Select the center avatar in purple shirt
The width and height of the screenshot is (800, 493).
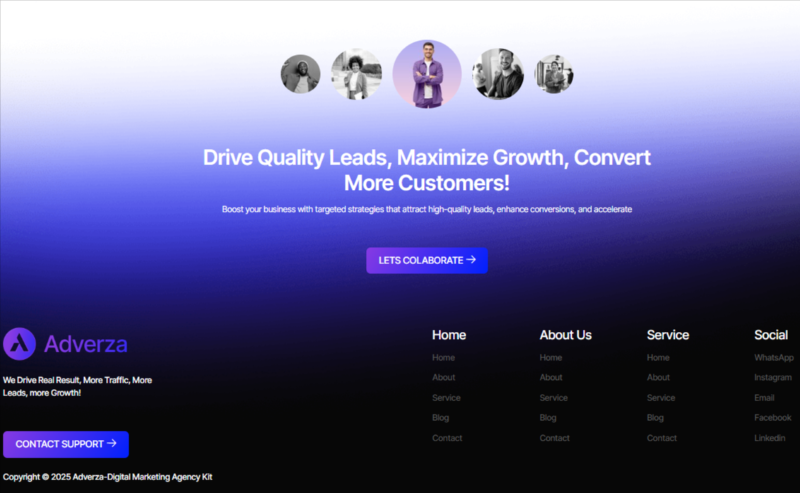pyautogui.click(x=427, y=74)
